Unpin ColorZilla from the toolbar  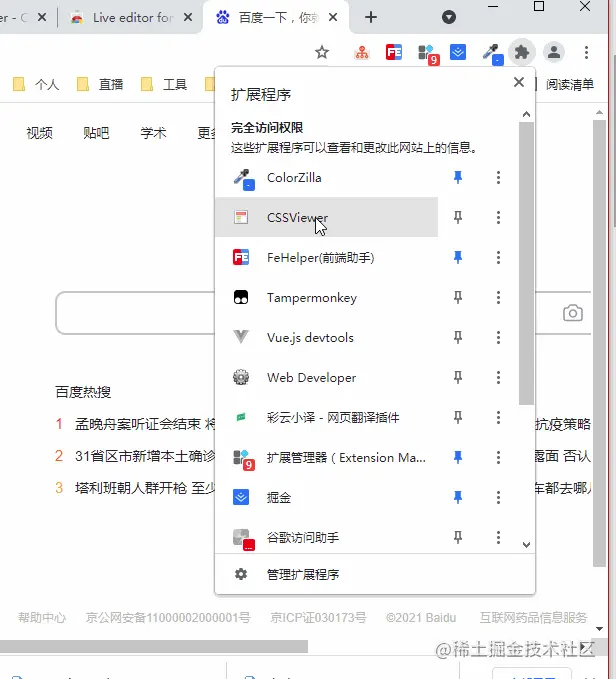point(458,177)
